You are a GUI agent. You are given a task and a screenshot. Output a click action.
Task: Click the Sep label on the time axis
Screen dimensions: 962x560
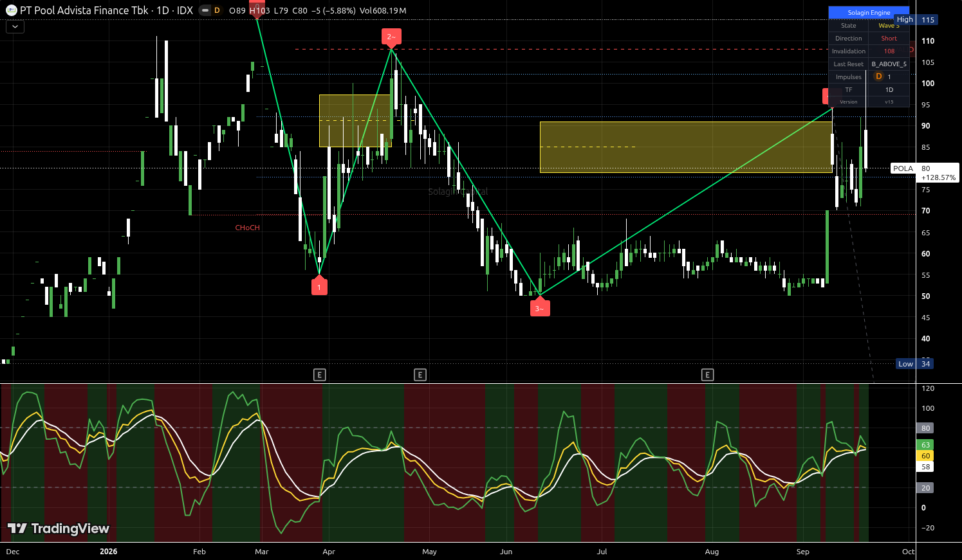(x=803, y=552)
